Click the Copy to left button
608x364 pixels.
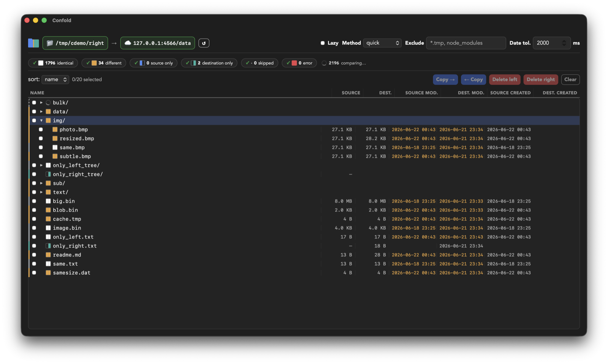[473, 79]
